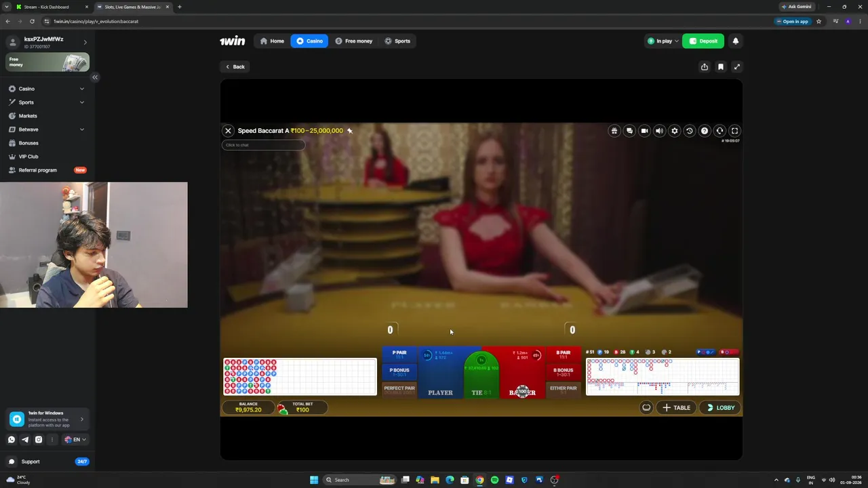Image resolution: width=868 pixels, height=488 pixels.
Task: Open the Free money tab
Action: click(x=353, y=41)
